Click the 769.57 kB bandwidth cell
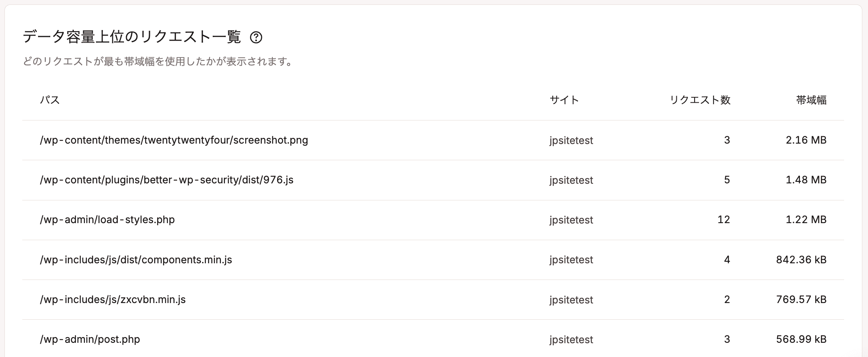This screenshot has height=357, width=868. tap(801, 299)
